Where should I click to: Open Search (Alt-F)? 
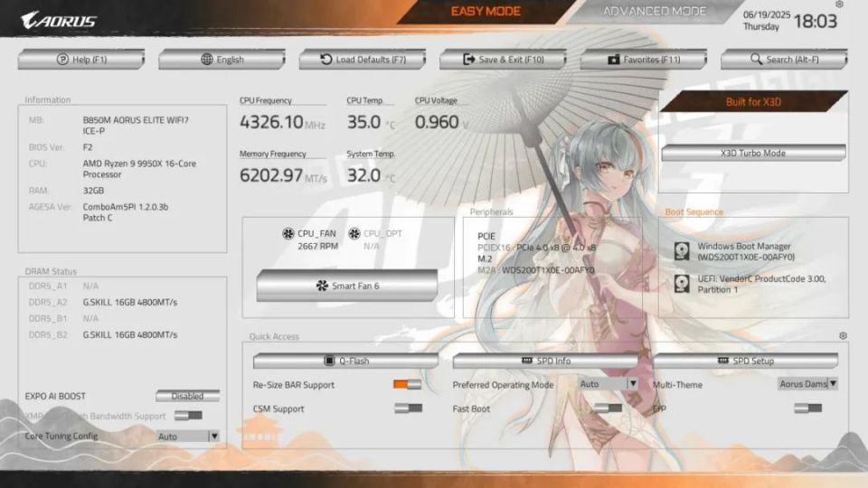pyautogui.click(x=785, y=60)
